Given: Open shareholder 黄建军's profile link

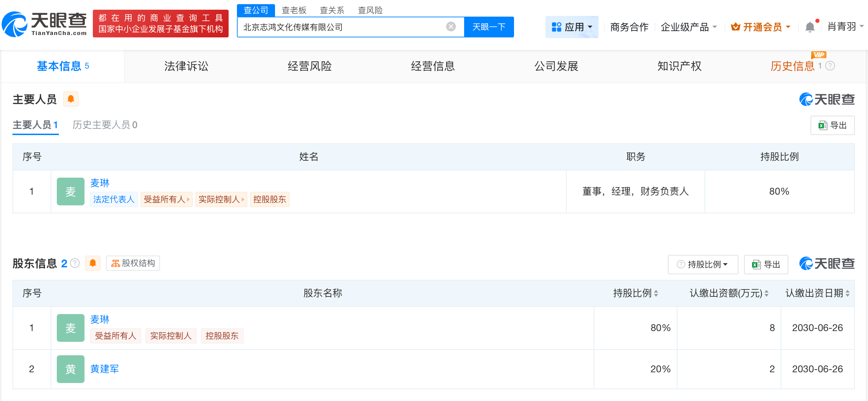Looking at the screenshot, I should [104, 369].
